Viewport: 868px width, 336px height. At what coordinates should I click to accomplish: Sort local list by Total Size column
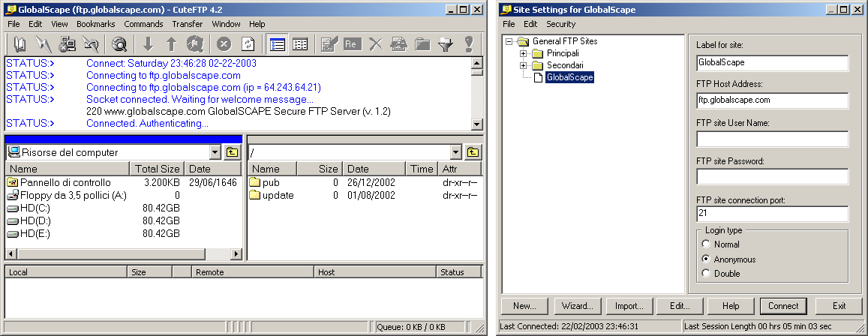pos(158,169)
